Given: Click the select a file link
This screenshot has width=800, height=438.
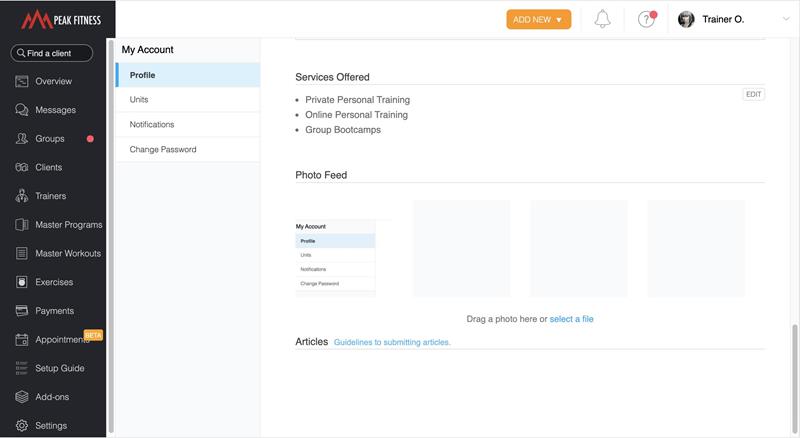Looking at the screenshot, I should pyautogui.click(x=571, y=319).
